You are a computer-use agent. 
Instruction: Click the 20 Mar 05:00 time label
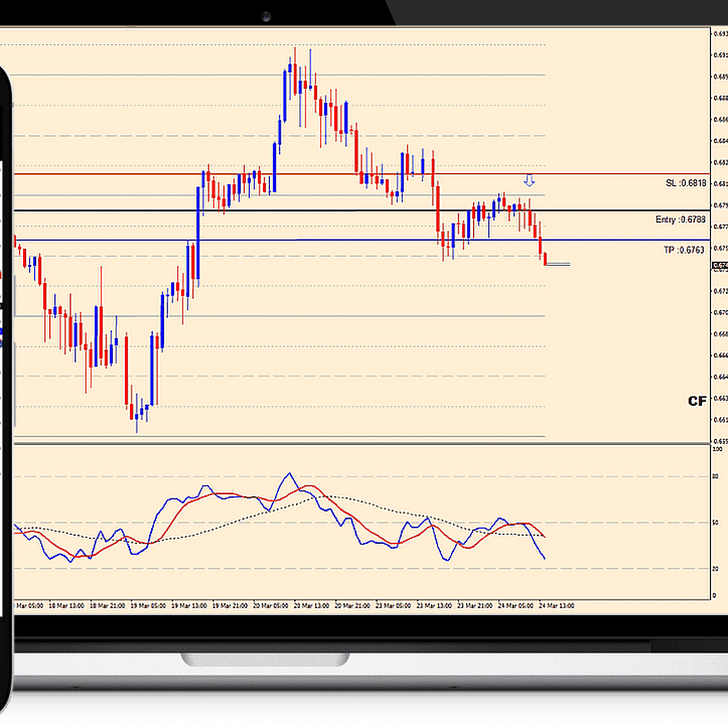pos(271,606)
